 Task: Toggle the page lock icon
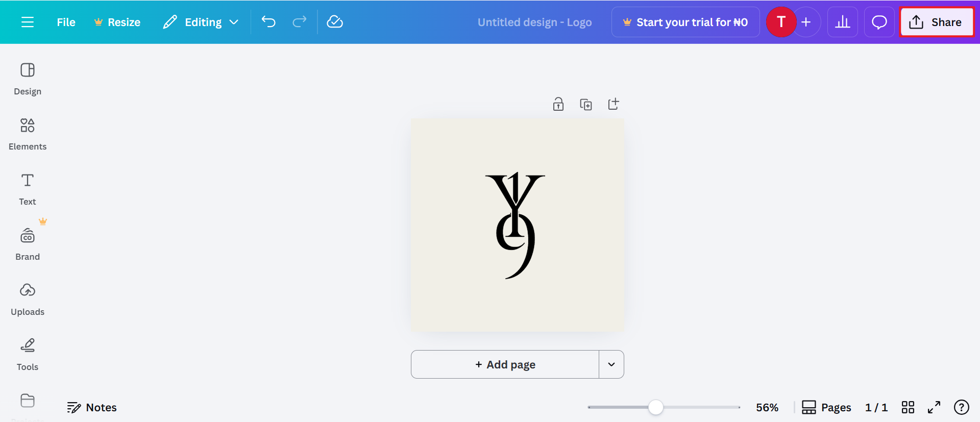click(x=558, y=104)
